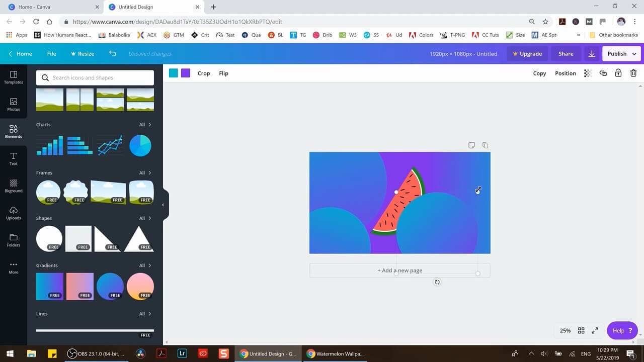Expand the Publish dropdown
This screenshot has height=362, width=644.
coord(634,54)
